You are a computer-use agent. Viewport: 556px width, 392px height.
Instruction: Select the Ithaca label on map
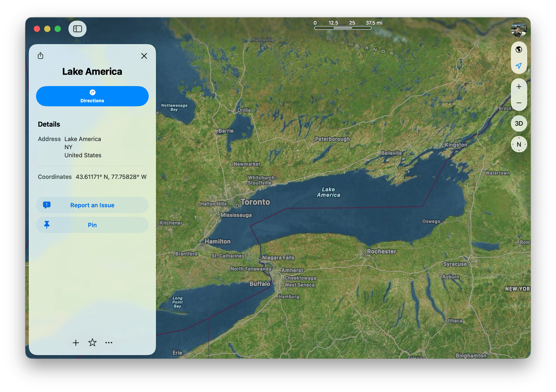point(455,321)
